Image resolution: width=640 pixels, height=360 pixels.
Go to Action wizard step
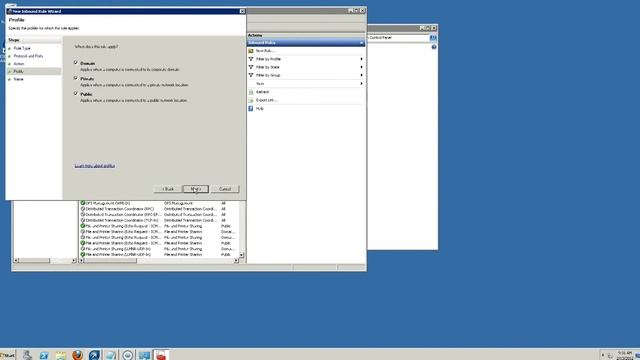pos(19,64)
